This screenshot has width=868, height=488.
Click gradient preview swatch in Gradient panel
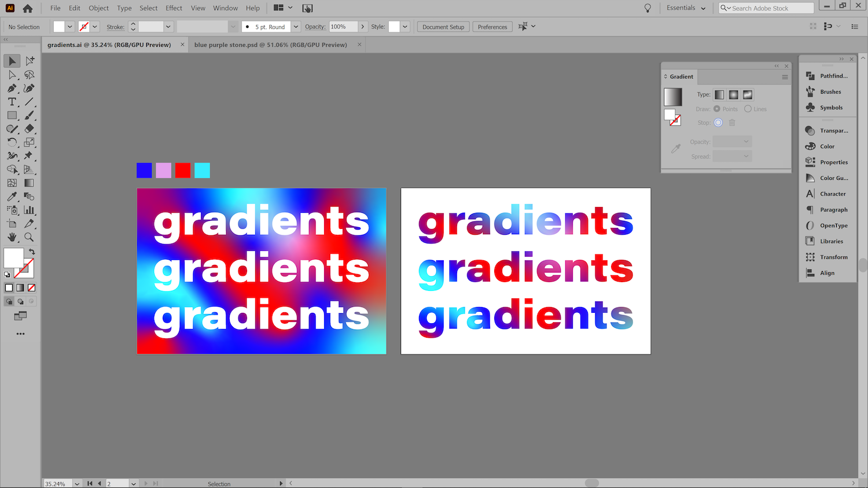coord(673,97)
